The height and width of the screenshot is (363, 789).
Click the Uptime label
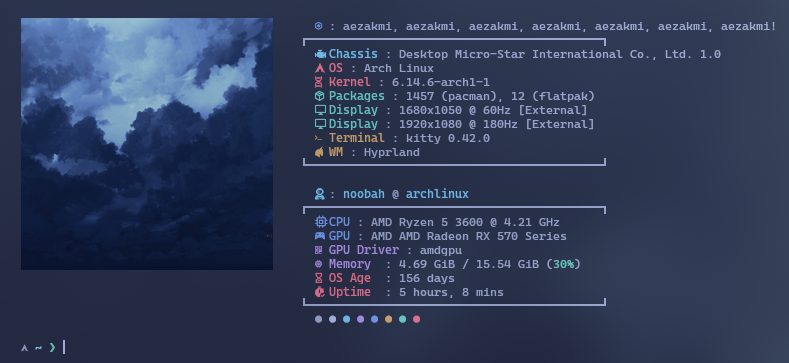350,292
